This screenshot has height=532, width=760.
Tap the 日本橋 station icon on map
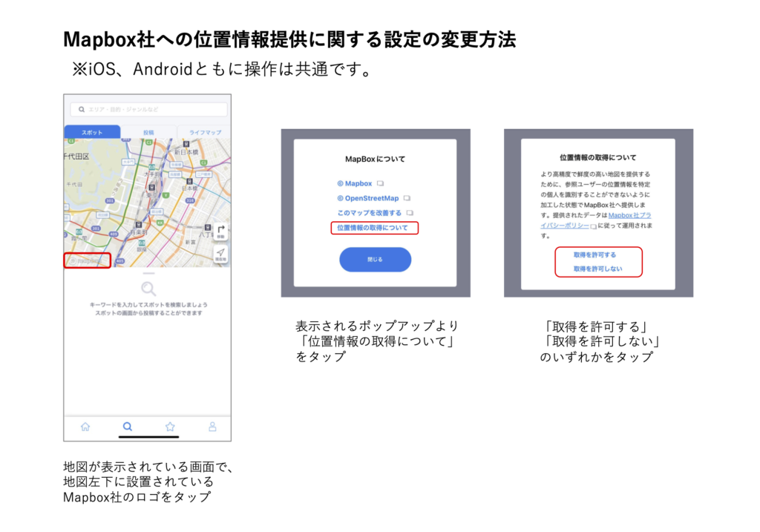click(189, 182)
